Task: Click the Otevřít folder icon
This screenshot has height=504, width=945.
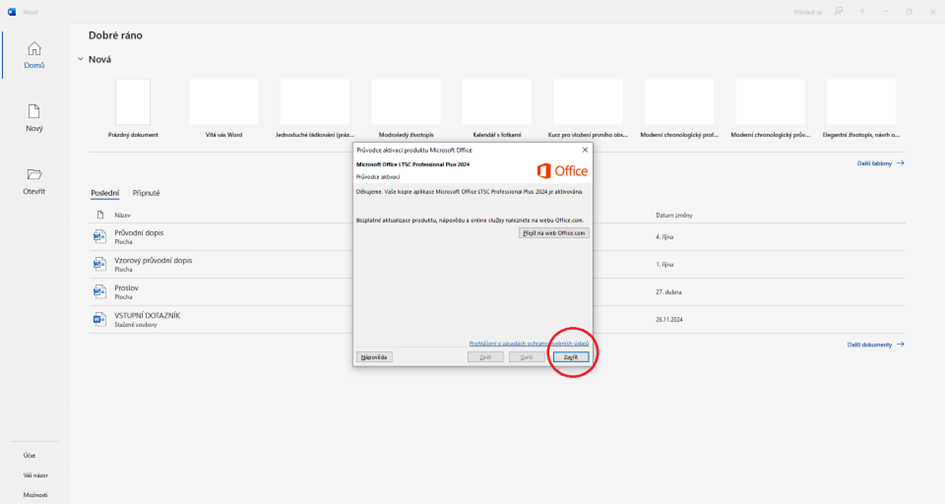Action: (x=34, y=174)
